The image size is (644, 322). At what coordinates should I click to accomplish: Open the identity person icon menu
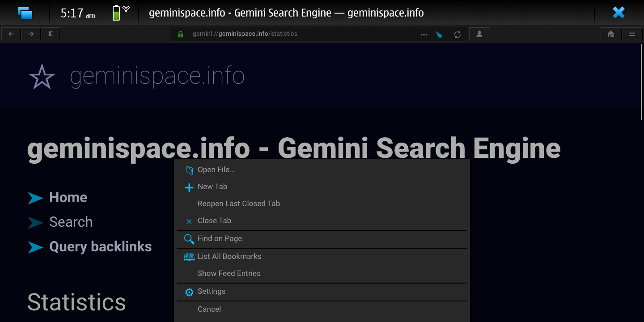(x=479, y=34)
